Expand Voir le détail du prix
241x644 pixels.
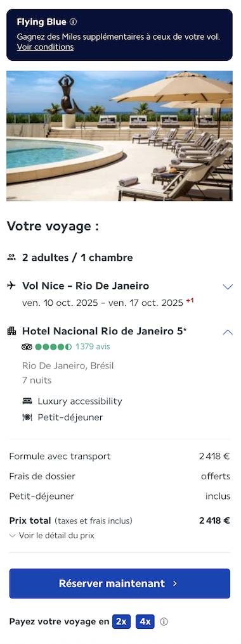click(x=52, y=536)
